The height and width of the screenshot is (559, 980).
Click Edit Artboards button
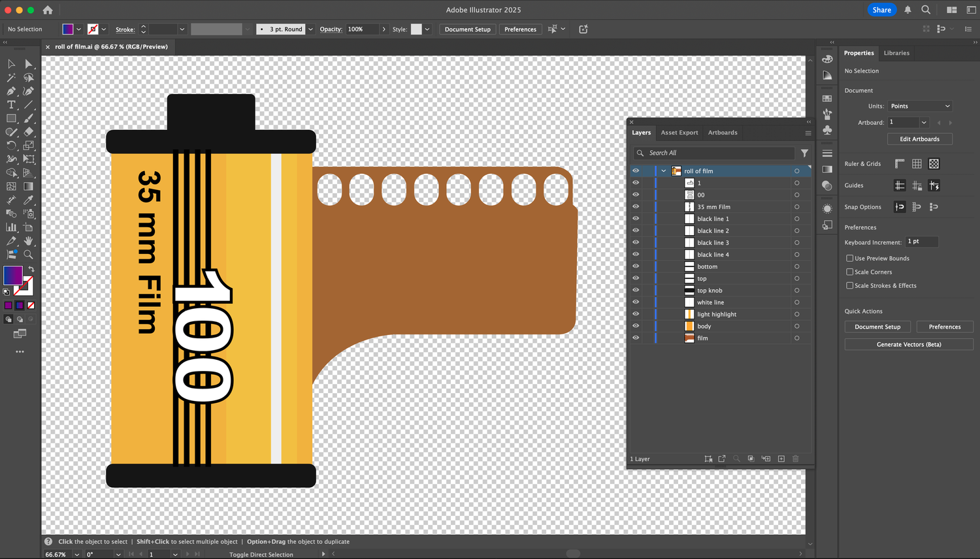(x=920, y=139)
